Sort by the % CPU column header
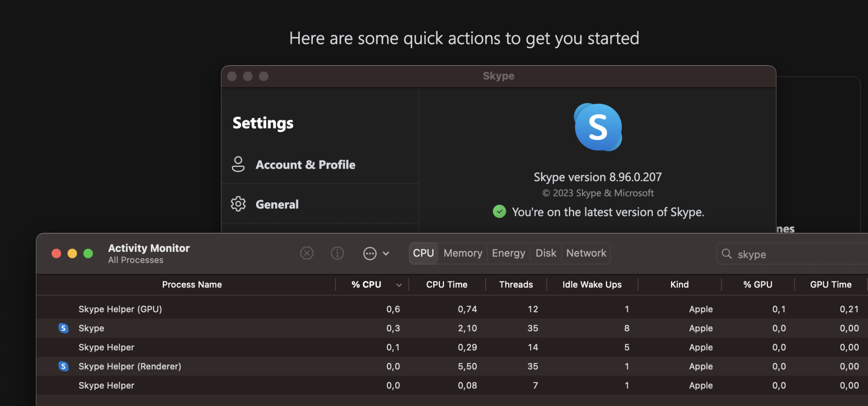 pyautogui.click(x=366, y=285)
